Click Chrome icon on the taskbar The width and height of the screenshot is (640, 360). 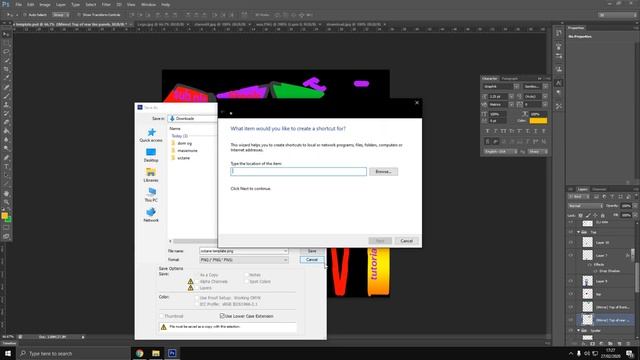click(140, 353)
